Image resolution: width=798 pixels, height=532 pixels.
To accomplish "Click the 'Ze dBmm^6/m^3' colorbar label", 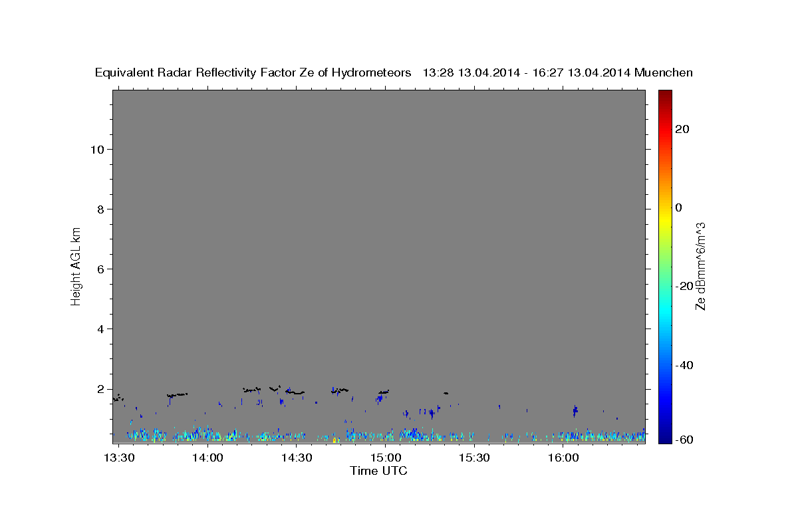I will 700,266.
